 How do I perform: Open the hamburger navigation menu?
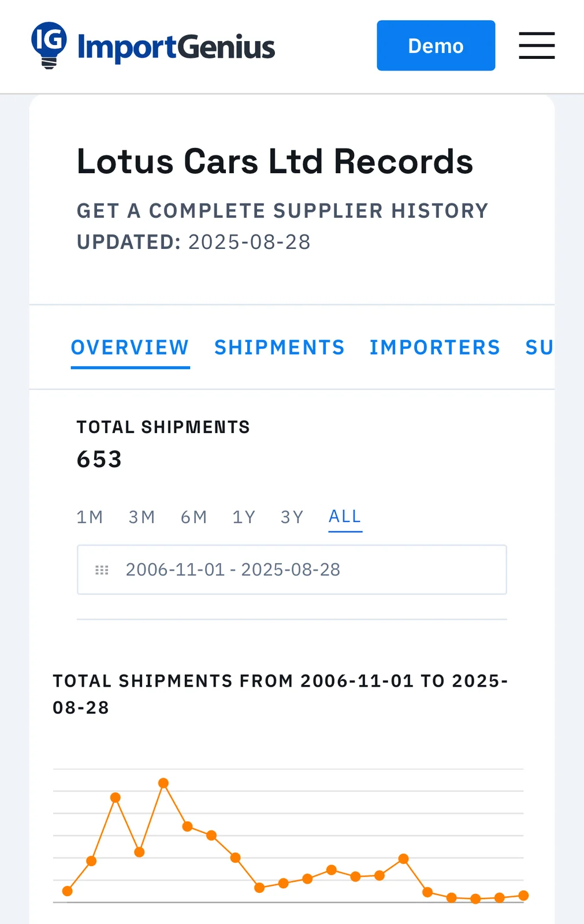click(536, 46)
